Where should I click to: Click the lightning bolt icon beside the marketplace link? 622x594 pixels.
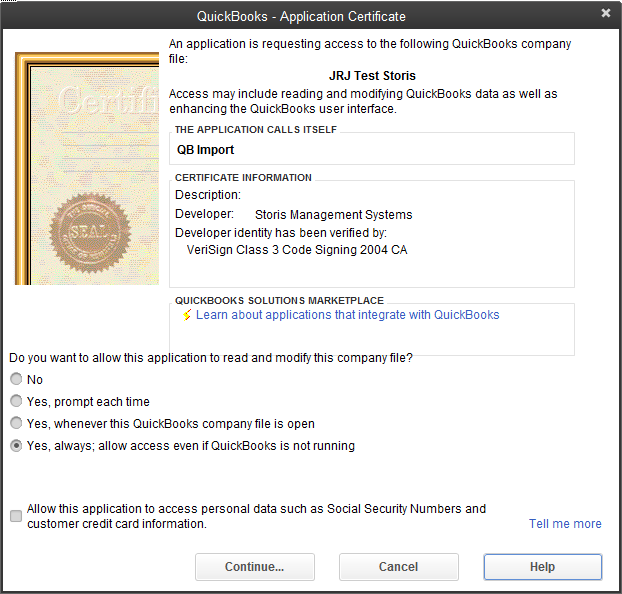pos(186,315)
